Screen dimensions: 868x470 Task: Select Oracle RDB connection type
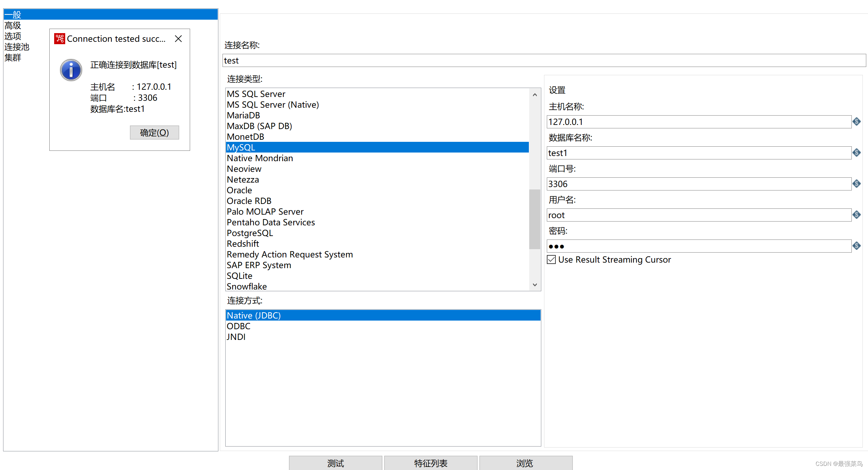377,201
